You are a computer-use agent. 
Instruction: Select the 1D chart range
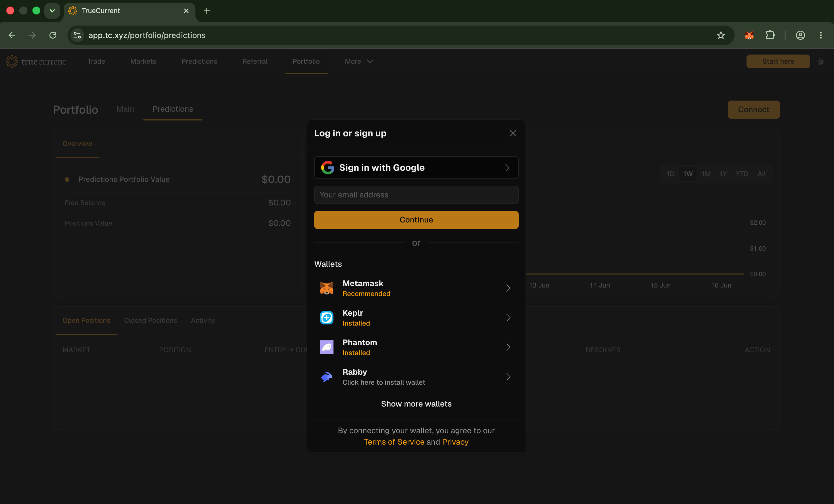coord(670,174)
